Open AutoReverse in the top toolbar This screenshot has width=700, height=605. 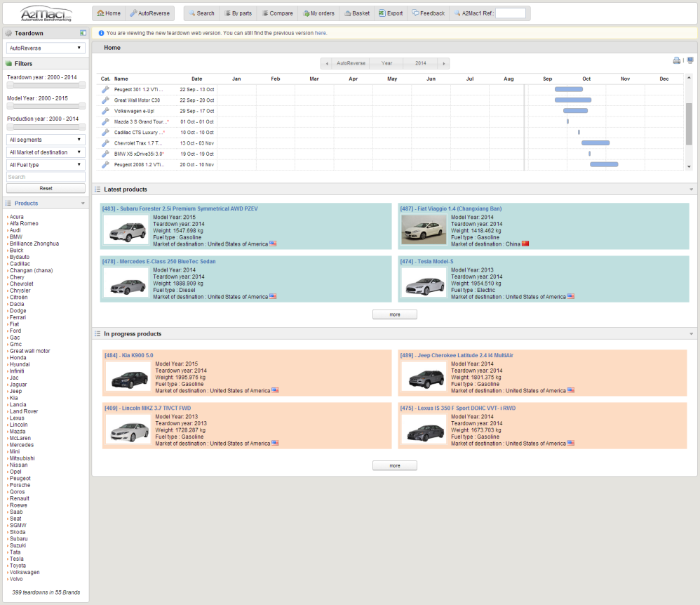tap(149, 13)
